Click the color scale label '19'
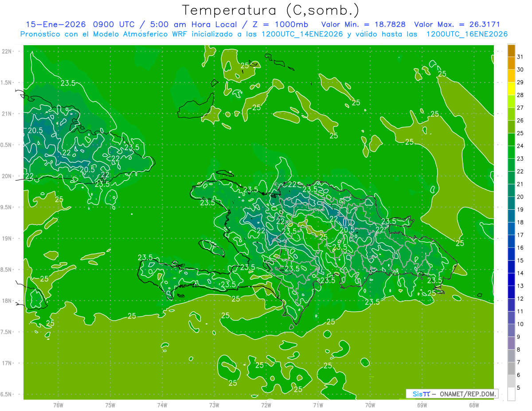 click(x=520, y=209)
